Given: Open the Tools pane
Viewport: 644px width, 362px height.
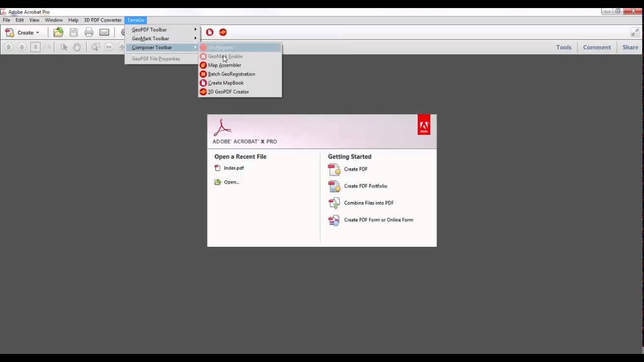Looking at the screenshot, I should point(563,47).
